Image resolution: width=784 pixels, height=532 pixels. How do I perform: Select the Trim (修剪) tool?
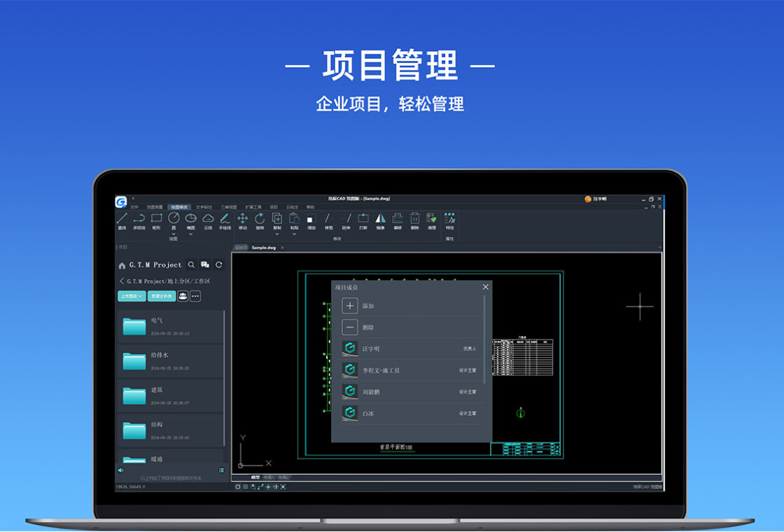tap(328, 220)
